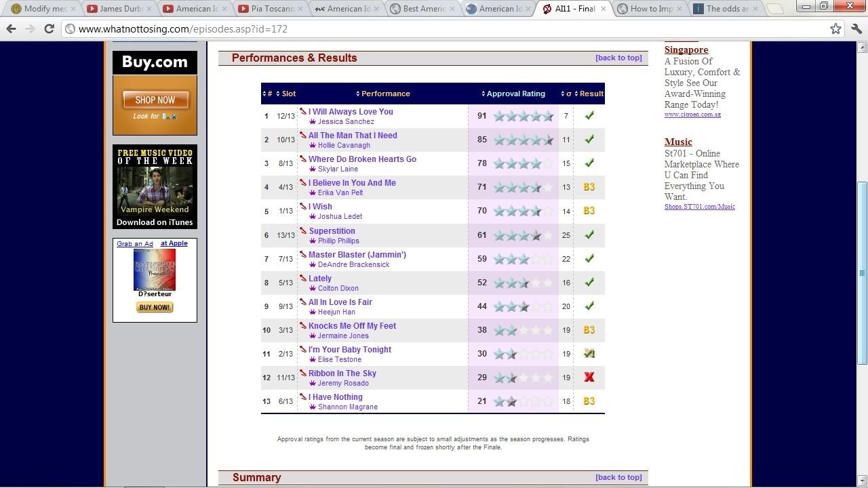Click crown icon beside Colton Dixon
868x488 pixels.
(x=313, y=289)
